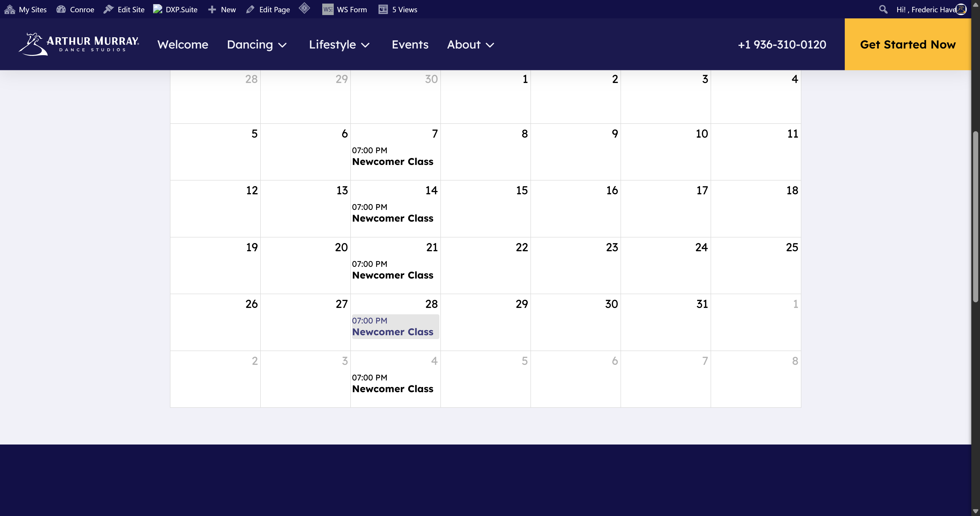Click Edit Site in the admin bar
The height and width of the screenshot is (516, 980).
click(131, 9)
